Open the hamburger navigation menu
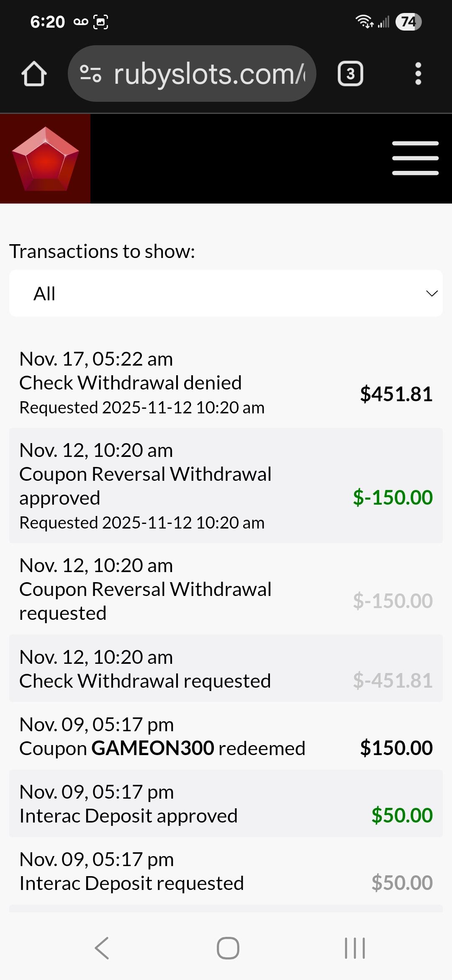This screenshot has height=980, width=452. point(415,158)
